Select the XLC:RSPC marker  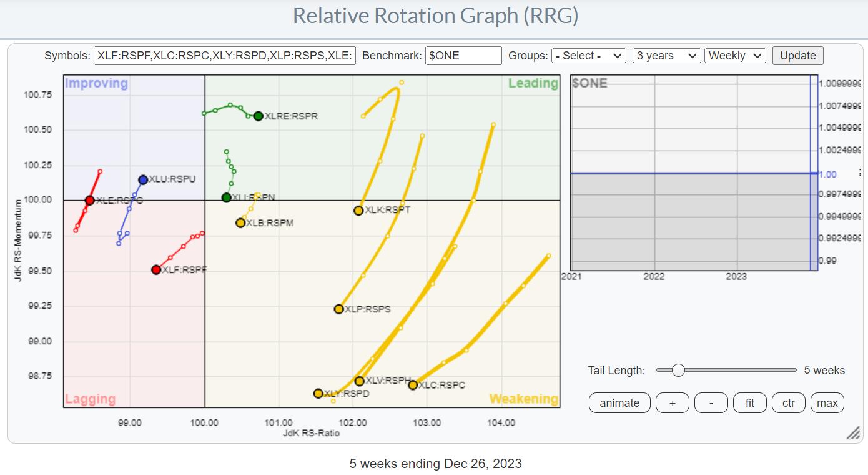coord(413,385)
